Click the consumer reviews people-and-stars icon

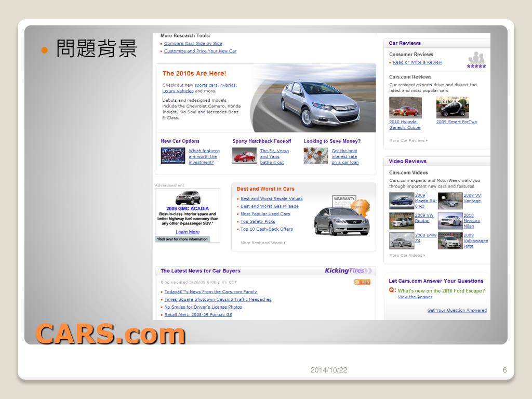(x=476, y=60)
